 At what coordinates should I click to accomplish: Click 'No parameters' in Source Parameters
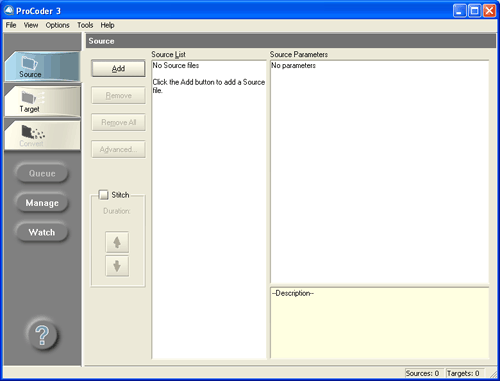[x=293, y=65]
